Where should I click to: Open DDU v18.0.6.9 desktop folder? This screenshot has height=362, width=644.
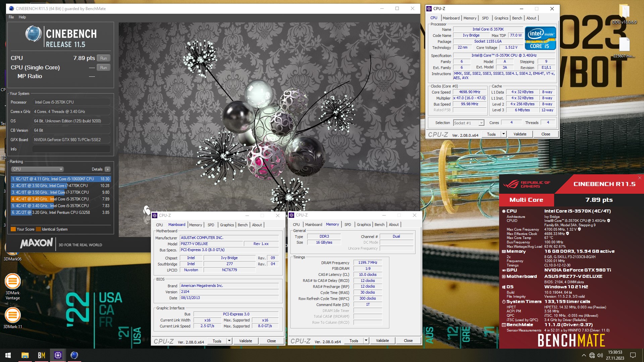tap(624, 14)
